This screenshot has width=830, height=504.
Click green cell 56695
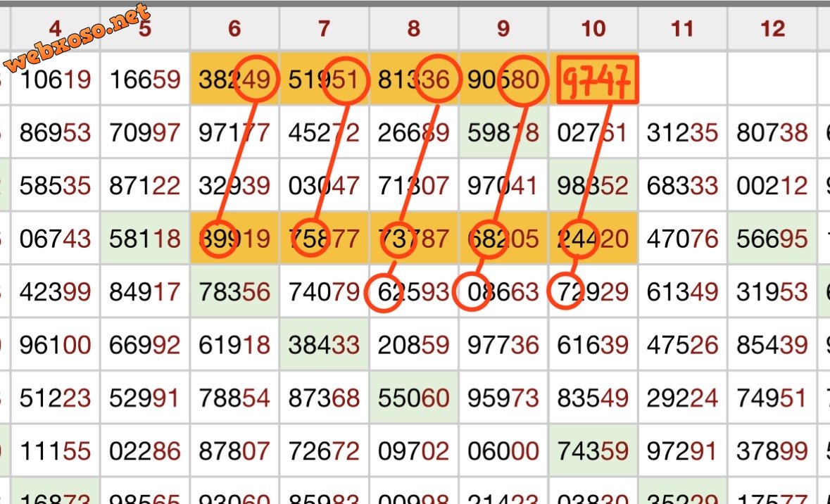click(772, 239)
